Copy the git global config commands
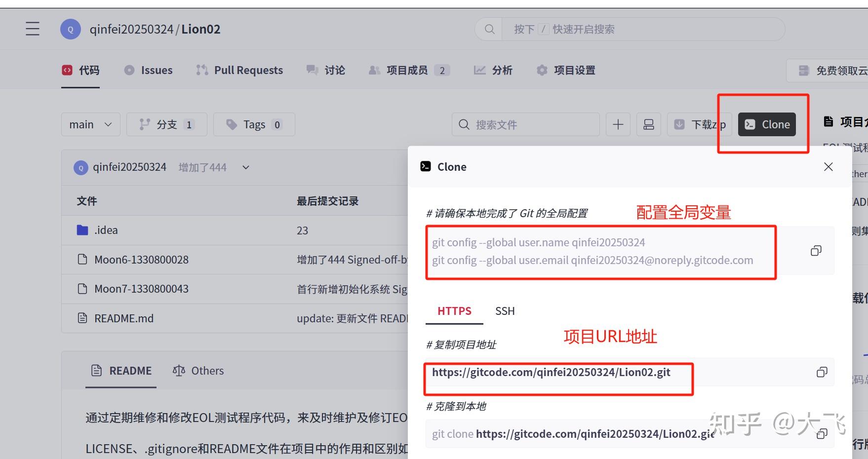 coord(816,251)
